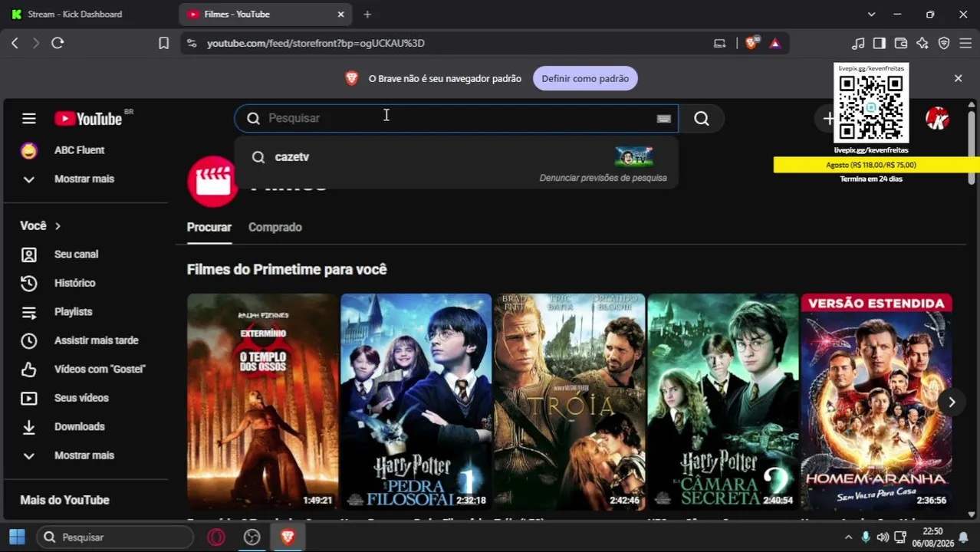Focus the Pesquisar YouTube search field
This screenshot has height=552, width=980.
click(457, 118)
